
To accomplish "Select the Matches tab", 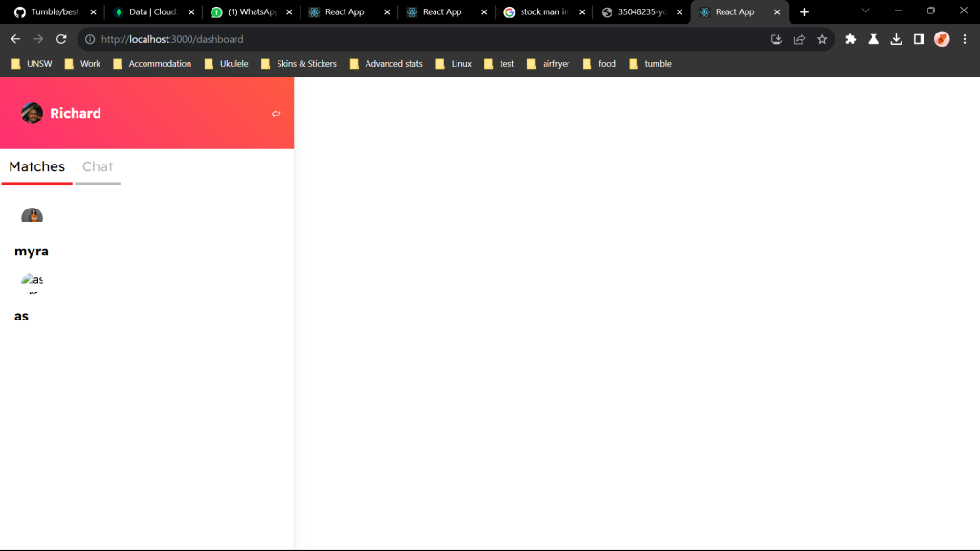I will [x=37, y=166].
